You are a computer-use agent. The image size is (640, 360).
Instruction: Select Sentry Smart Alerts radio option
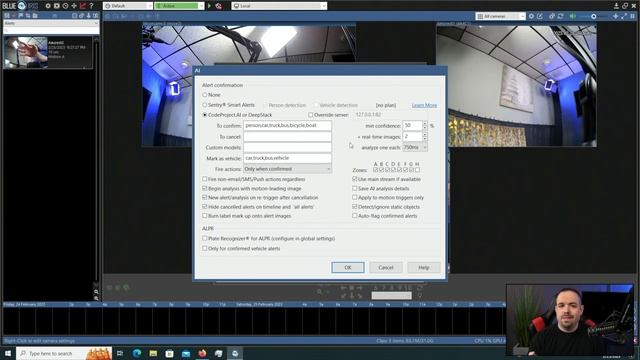[205, 105]
